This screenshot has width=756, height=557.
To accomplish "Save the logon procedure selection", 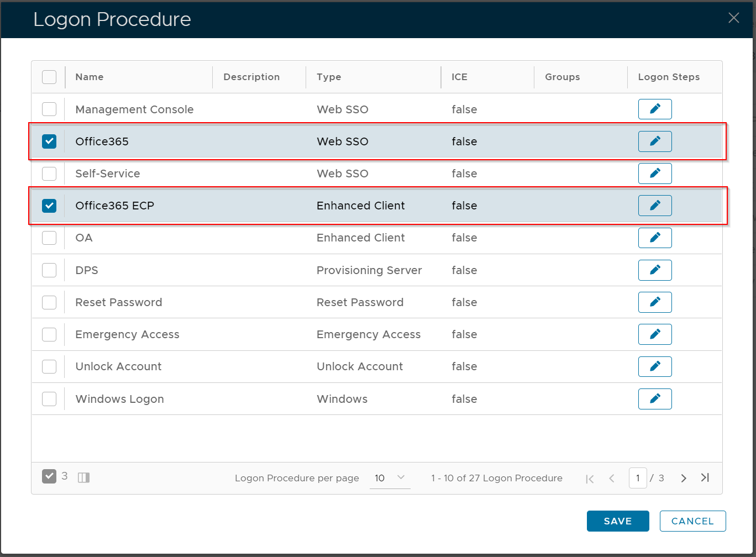I will click(x=617, y=521).
